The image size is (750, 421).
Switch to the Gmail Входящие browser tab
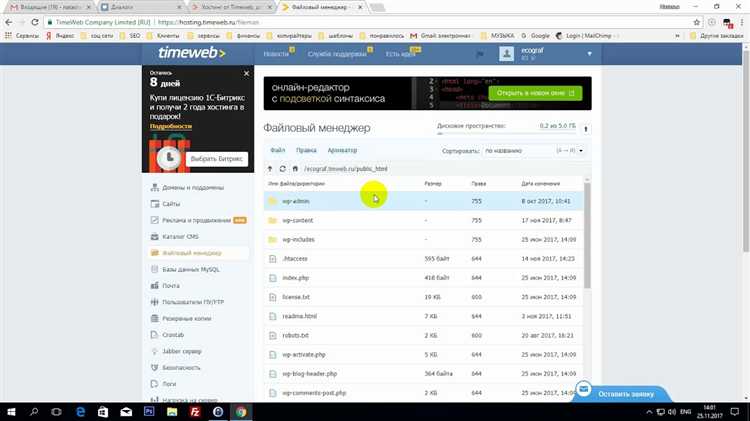pyautogui.click(x=50, y=7)
